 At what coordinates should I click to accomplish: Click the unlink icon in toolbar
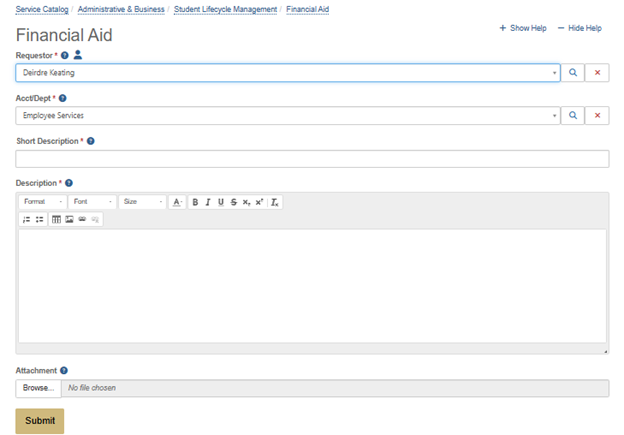(x=95, y=219)
